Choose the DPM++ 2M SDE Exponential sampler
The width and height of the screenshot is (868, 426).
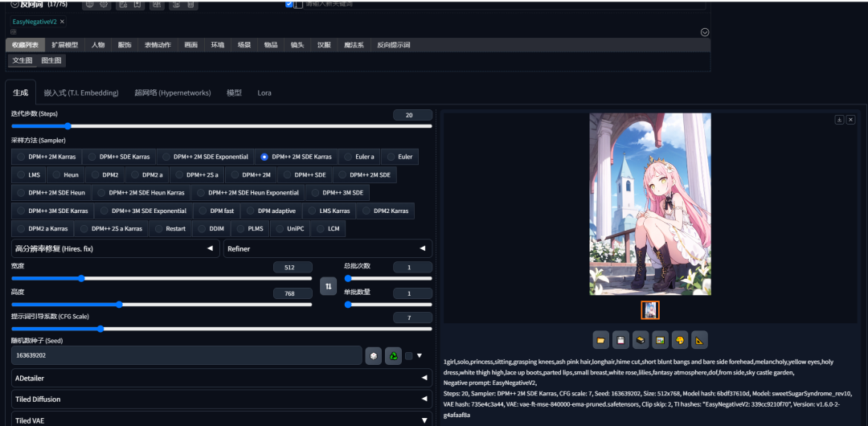pyautogui.click(x=206, y=157)
